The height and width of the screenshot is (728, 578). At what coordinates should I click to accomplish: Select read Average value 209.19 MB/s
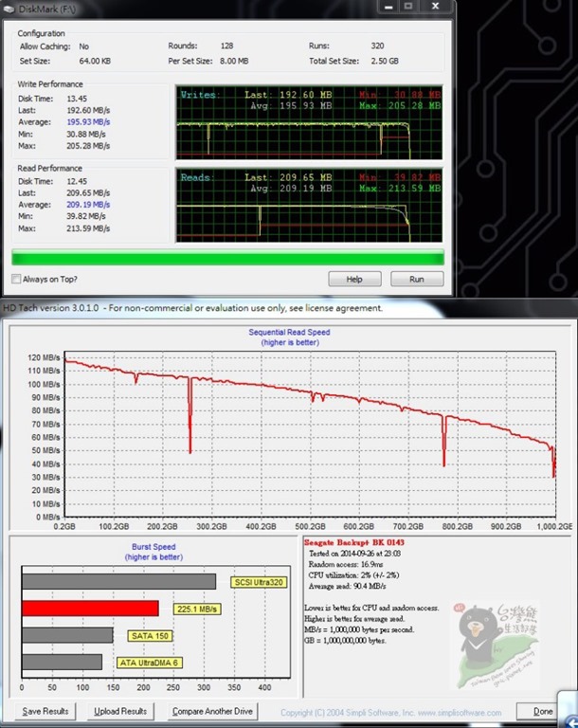coord(88,205)
